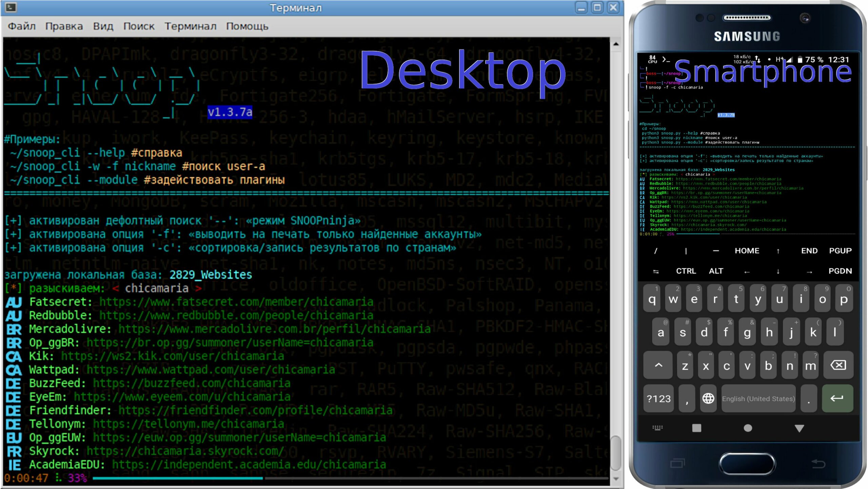868x489 pixels.
Task: Tap the globe language switch key
Action: tap(708, 398)
